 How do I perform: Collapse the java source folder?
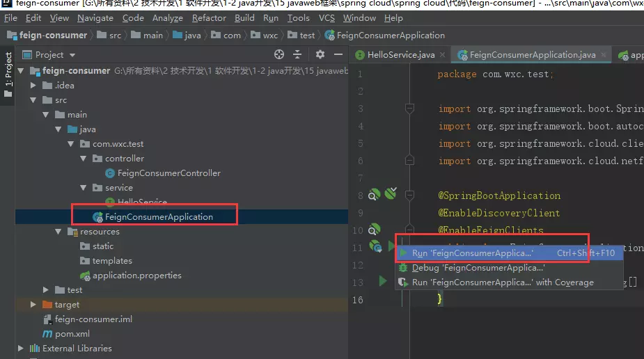pyautogui.click(x=58, y=129)
